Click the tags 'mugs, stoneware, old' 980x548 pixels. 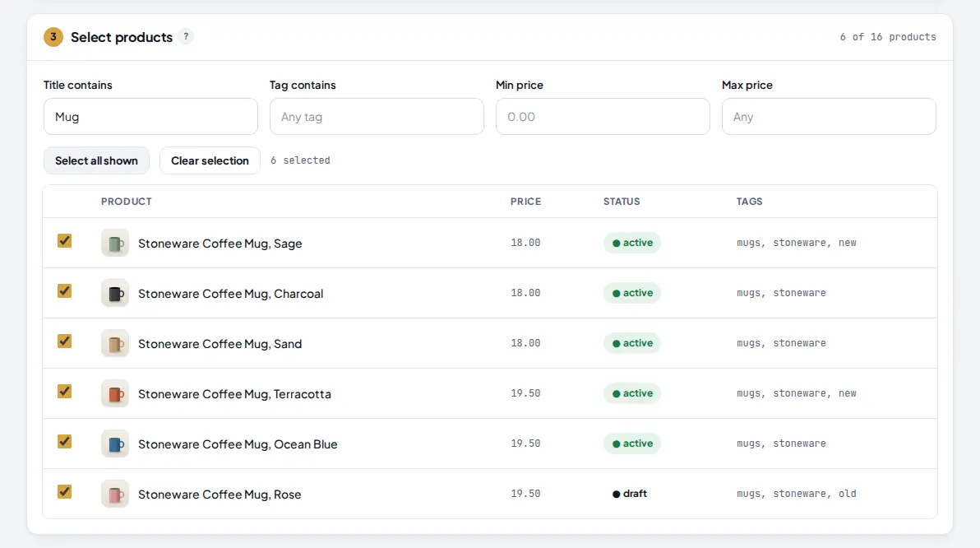click(x=796, y=494)
